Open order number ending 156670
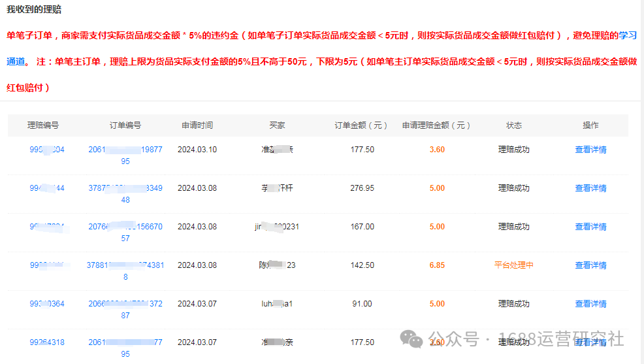 [125, 233]
